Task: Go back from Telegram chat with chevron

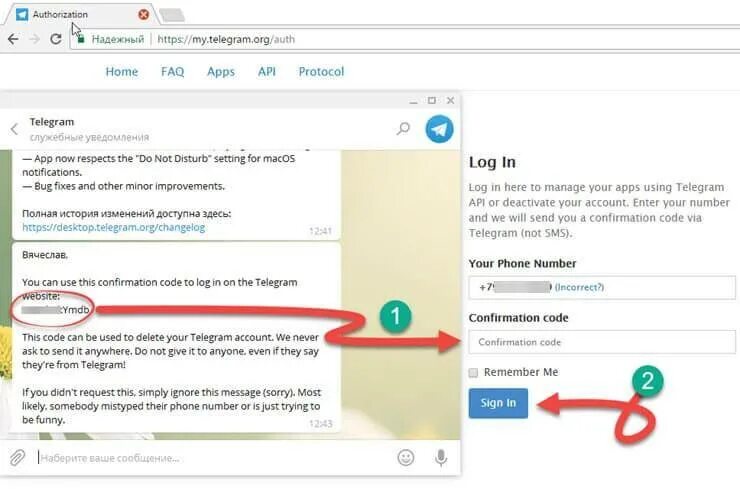Action: [15, 129]
